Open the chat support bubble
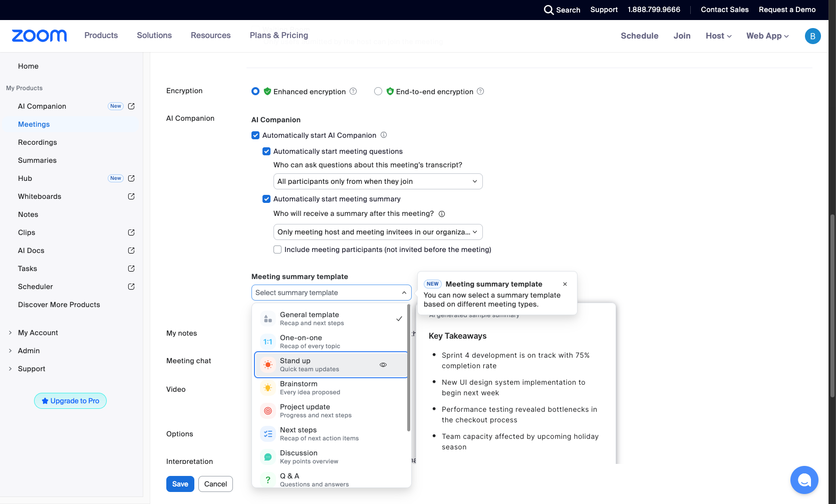This screenshot has height=504, width=836. tap(804, 480)
